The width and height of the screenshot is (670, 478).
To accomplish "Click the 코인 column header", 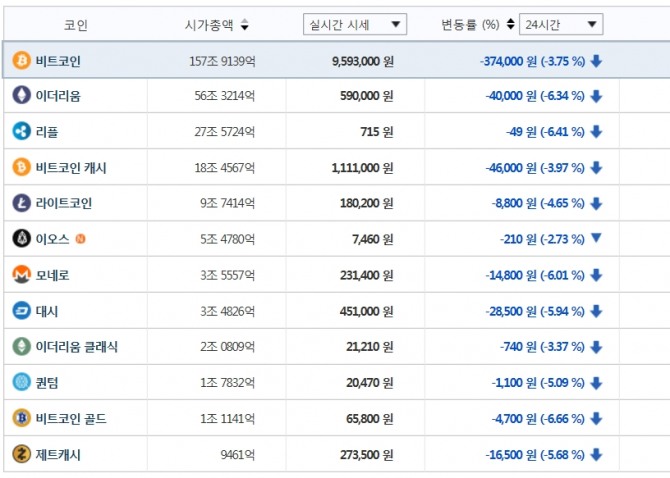I will pyautogui.click(x=75, y=24).
